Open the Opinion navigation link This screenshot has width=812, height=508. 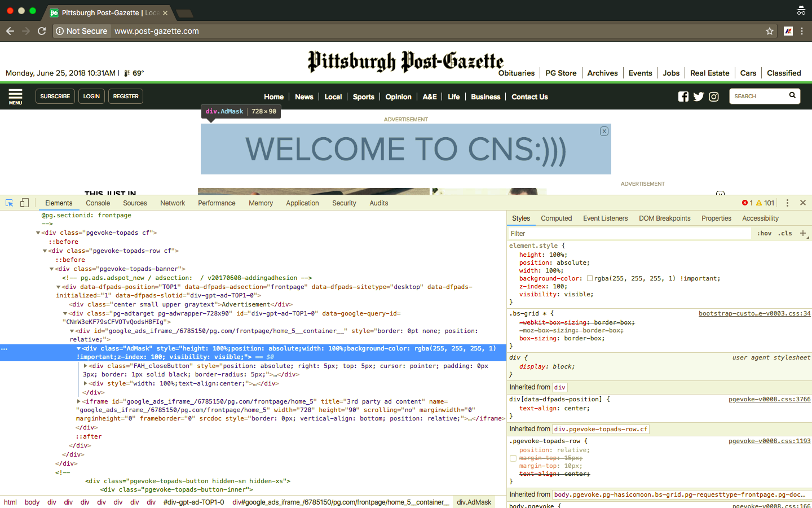point(399,97)
